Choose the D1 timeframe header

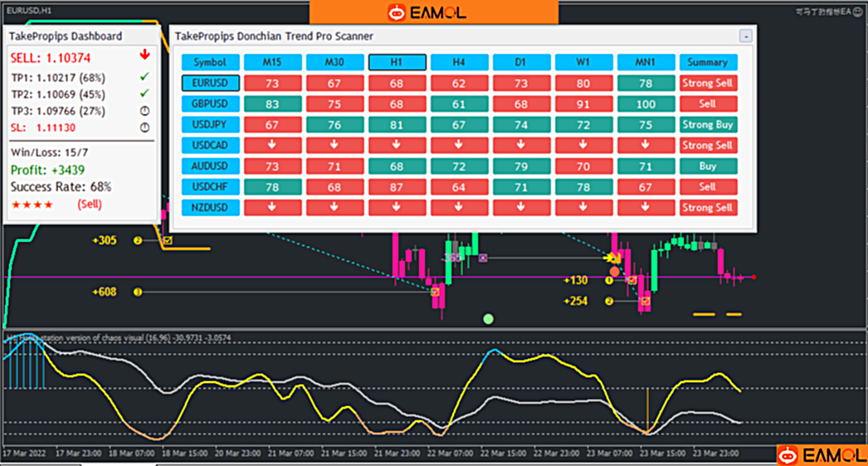[521, 62]
